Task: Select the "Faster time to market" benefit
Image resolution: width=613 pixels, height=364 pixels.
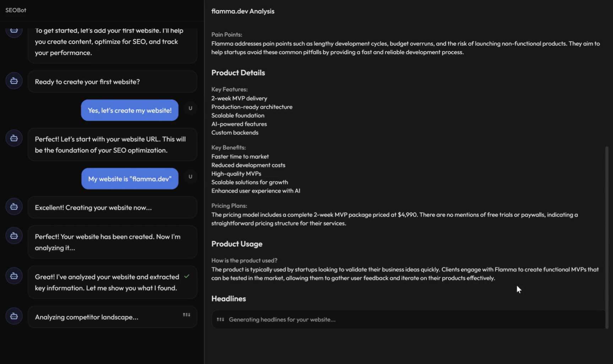Action: pos(240,156)
